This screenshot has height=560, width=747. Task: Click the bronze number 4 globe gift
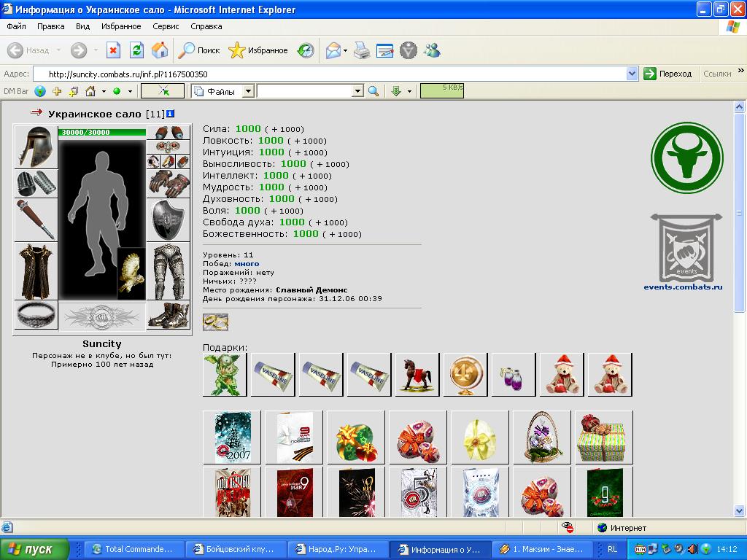point(465,374)
